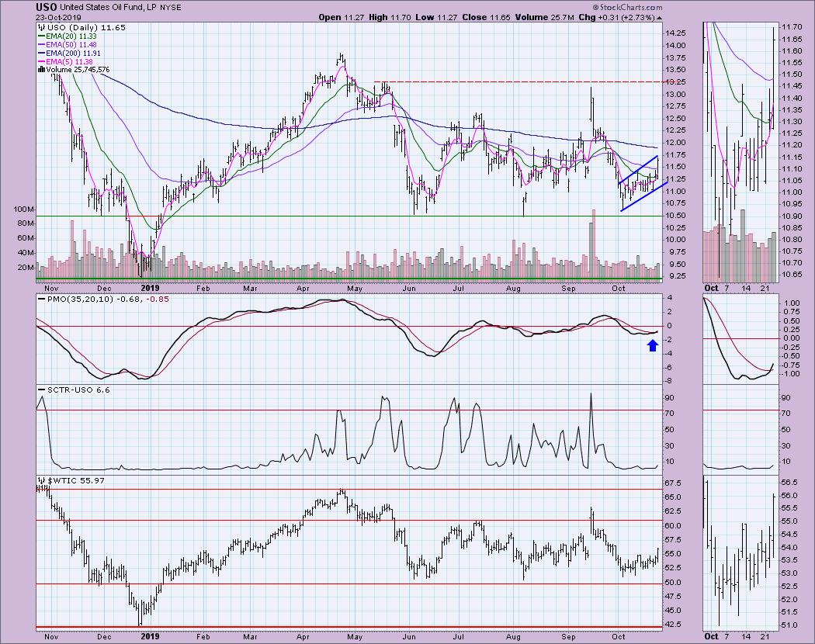Click the $WTIC 55.97 panel label
The height and width of the screenshot is (644, 815).
[71, 481]
